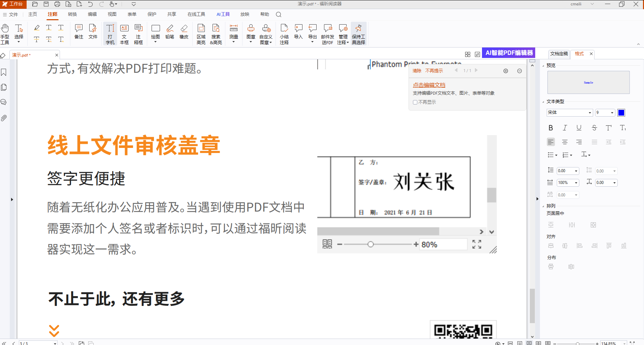Select Area Highlight (区域高亮) tool
The width and height of the screenshot is (644, 345).
pyautogui.click(x=201, y=34)
